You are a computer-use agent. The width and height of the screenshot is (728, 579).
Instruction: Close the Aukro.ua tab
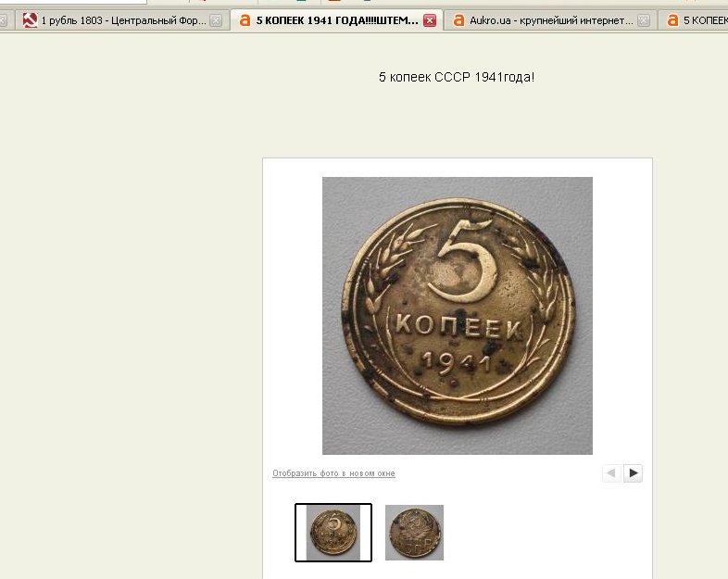(644, 20)
